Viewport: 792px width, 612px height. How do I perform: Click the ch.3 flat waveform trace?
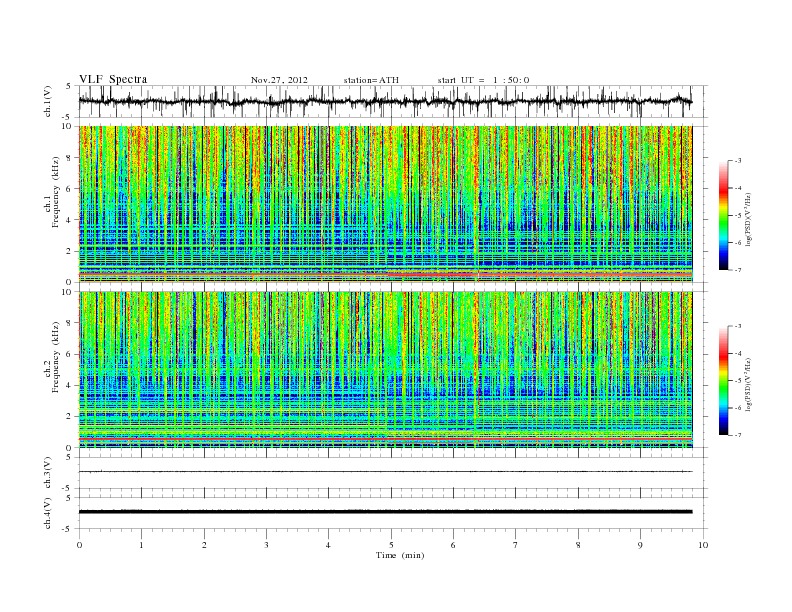point(386,472)
